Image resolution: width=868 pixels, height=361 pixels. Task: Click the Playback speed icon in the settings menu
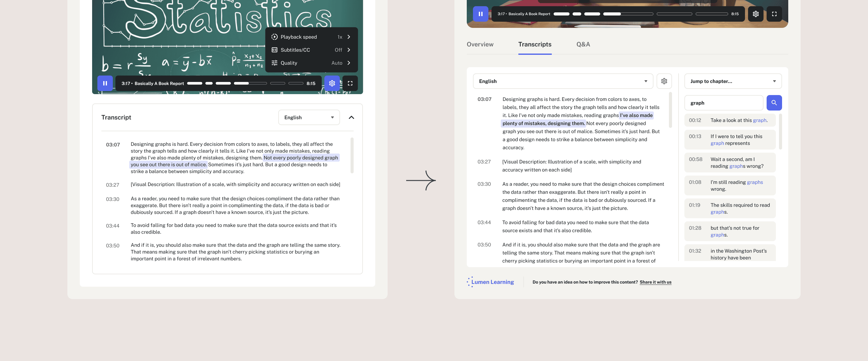pos(274,37)
